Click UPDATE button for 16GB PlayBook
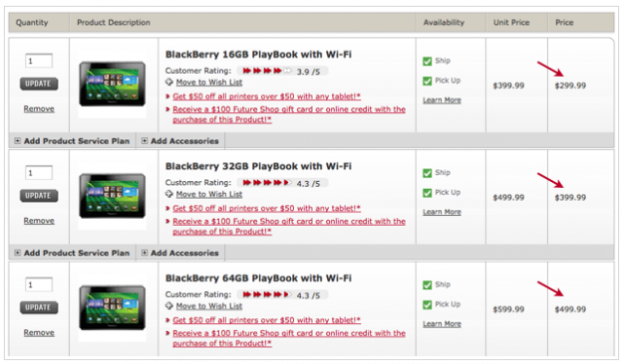 pos(39,84)
